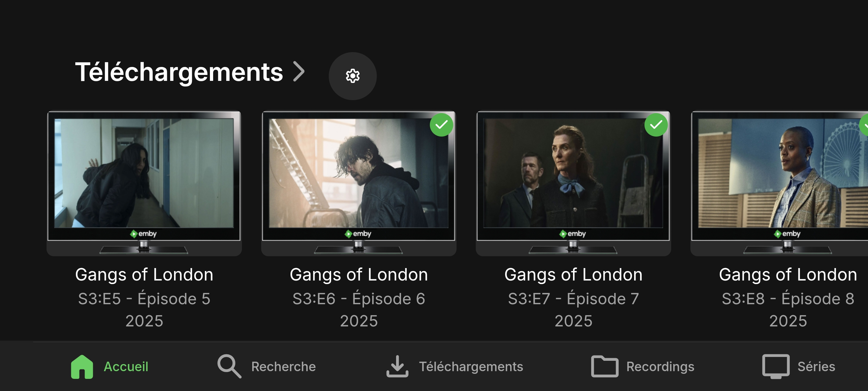Switch to the Recherche tab
868x391 pixels.
[283, 366]
